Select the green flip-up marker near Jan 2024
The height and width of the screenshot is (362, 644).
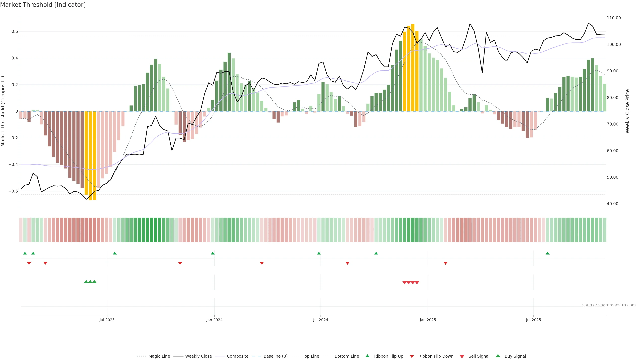point(213,253)
